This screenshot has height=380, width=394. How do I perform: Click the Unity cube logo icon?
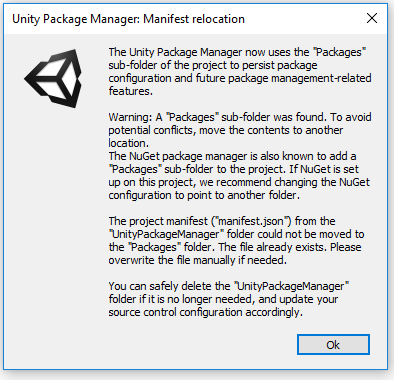(53, 78)
